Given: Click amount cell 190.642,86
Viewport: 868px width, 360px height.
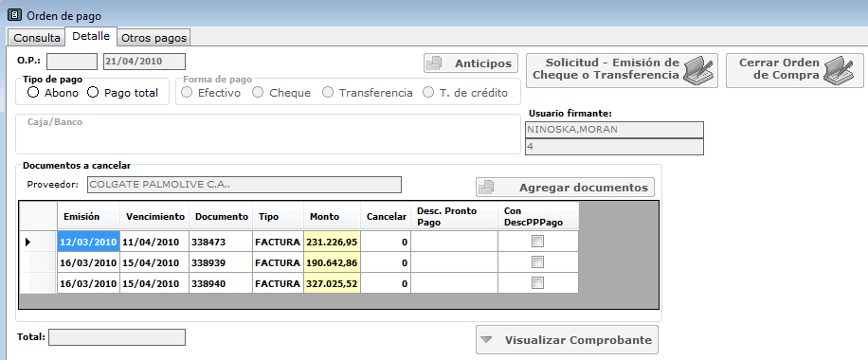Looking at the screenshot, I should (x=333, y=262).
